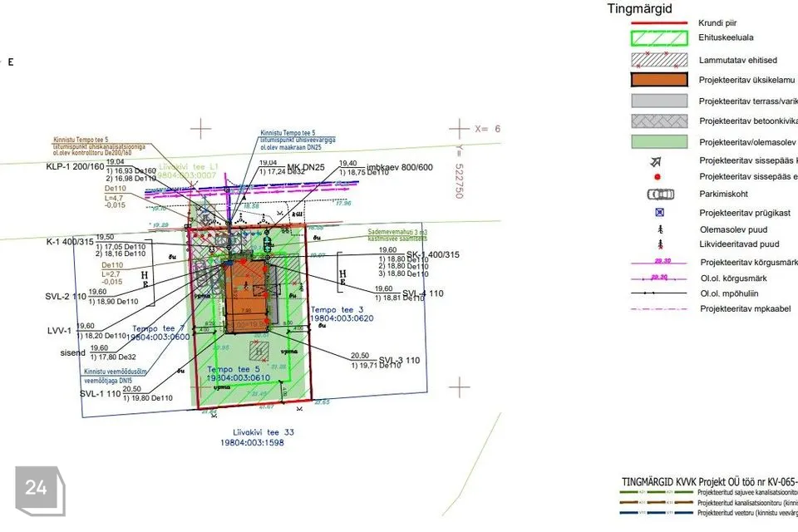Open the gallery counter icon showing 24

(36, 488)
